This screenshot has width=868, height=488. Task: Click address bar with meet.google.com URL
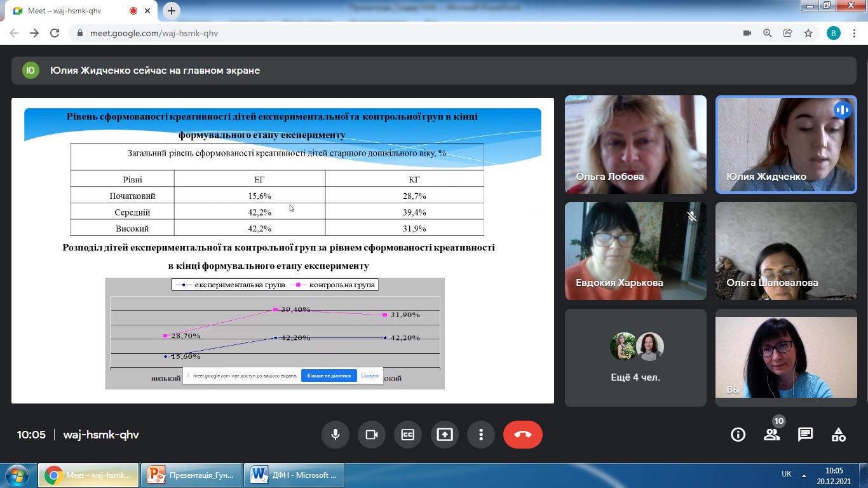[154, 33]
